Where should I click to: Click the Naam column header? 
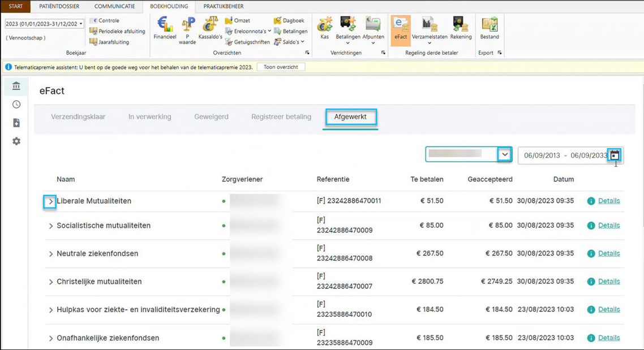[66, 179]
